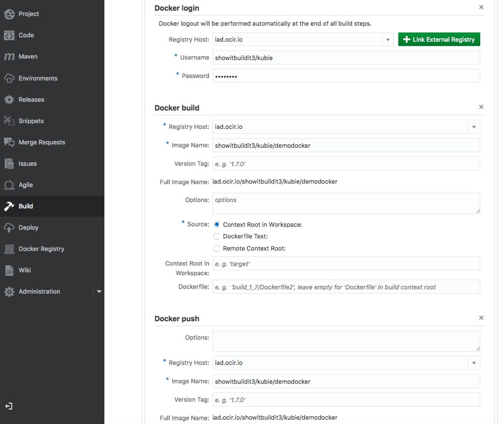Click the Docker build Version Tag field

[x=346, y=164]
